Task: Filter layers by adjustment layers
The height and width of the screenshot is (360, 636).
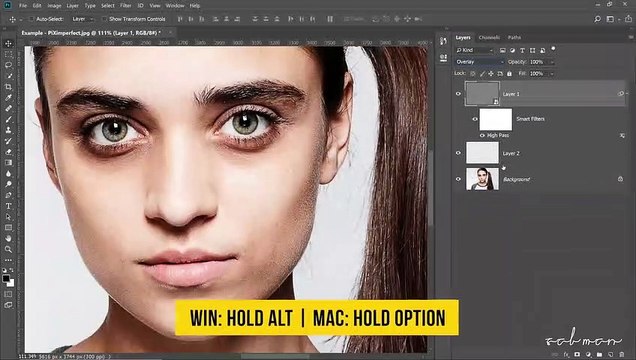Action: click(512, 50)
